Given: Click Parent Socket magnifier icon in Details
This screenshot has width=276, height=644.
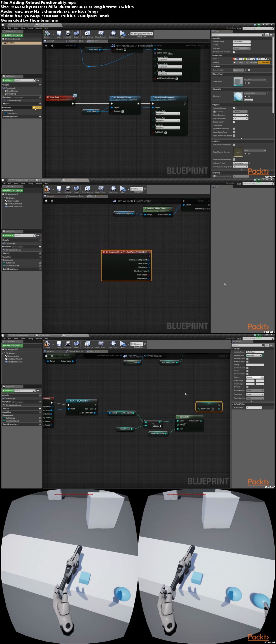Looking at the screenshot, I should tap(245, 70).
